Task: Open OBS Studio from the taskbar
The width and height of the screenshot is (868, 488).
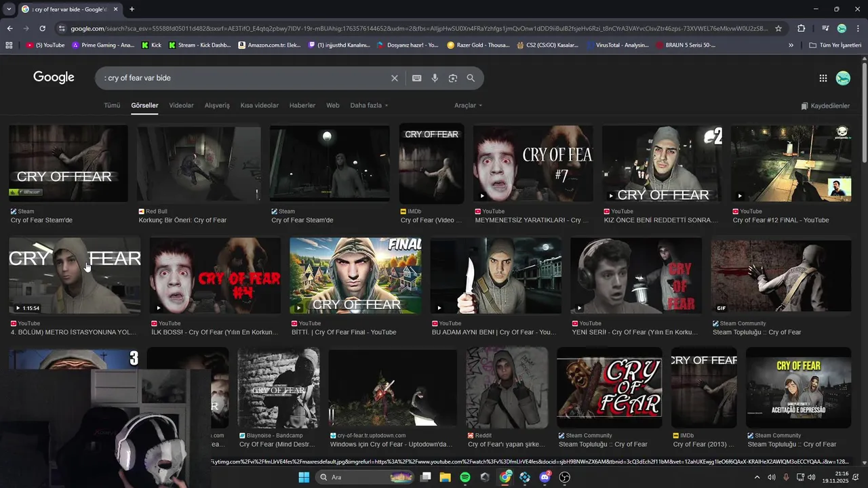Action: click(565, 477)
